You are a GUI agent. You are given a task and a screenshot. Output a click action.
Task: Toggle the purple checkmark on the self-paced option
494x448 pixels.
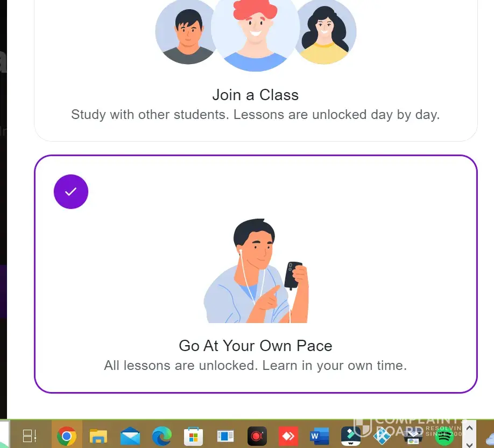[x=71, y=192]
